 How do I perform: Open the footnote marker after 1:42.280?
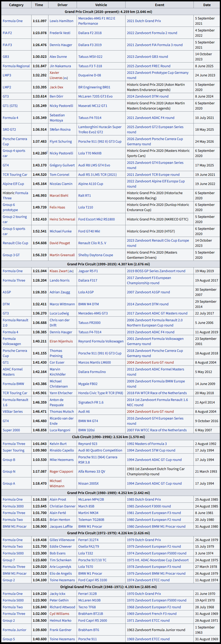coord(47,152)
